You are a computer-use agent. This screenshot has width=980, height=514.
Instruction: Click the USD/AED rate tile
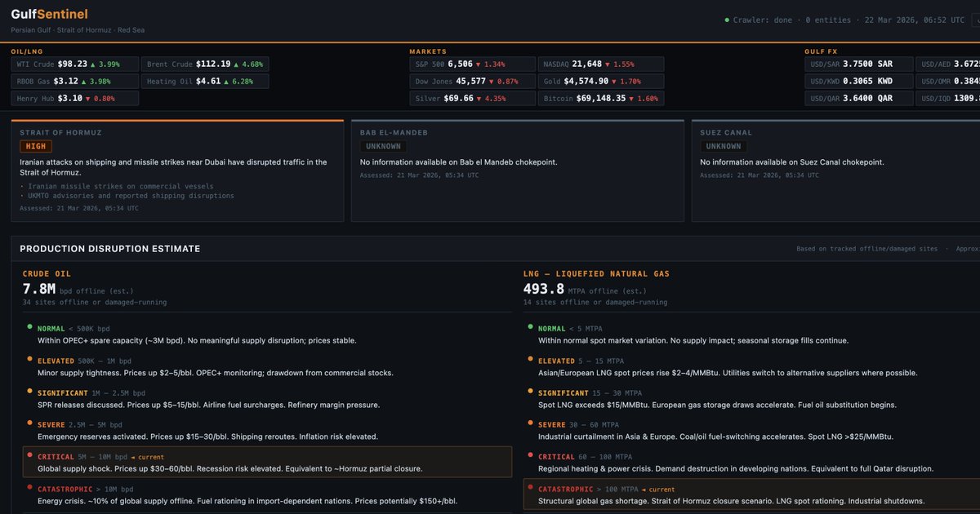[x=948, y=64]
